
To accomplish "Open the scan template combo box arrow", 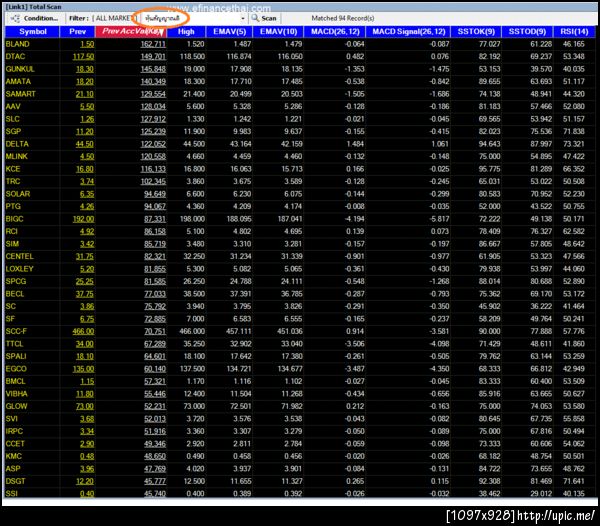I will pyautogui.click(x=243, y=18).
